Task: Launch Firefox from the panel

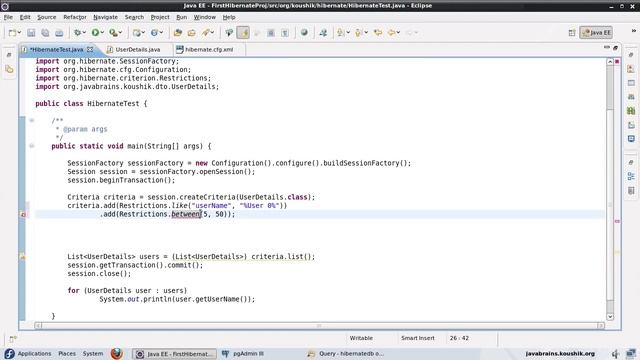Action: coord(117,353)
